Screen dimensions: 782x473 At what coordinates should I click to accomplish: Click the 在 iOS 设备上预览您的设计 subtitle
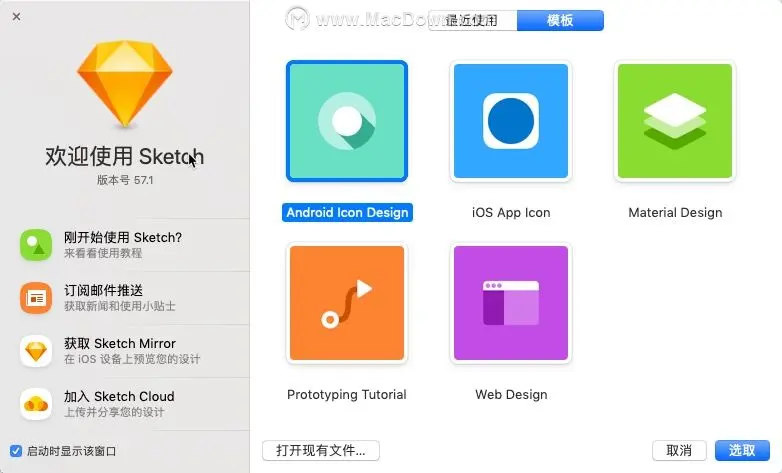click(132, 359)
